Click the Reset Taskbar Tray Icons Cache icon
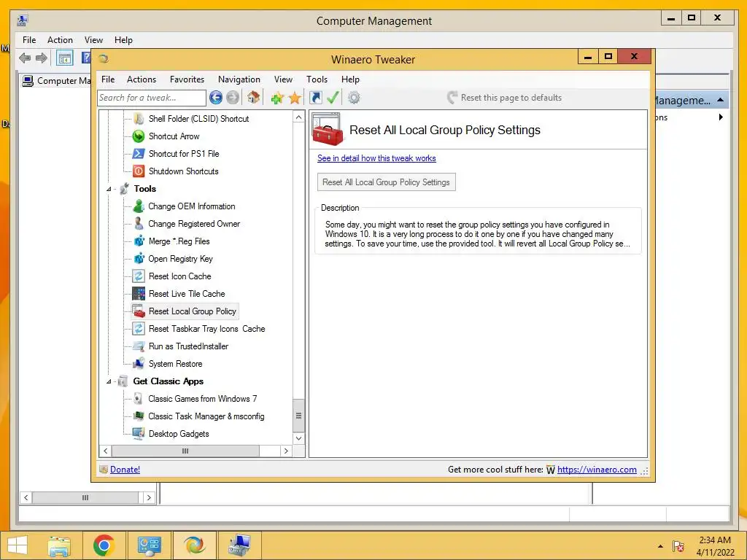Image resolution: width=747 pixels, height=560 pixels. coord(139,329)
